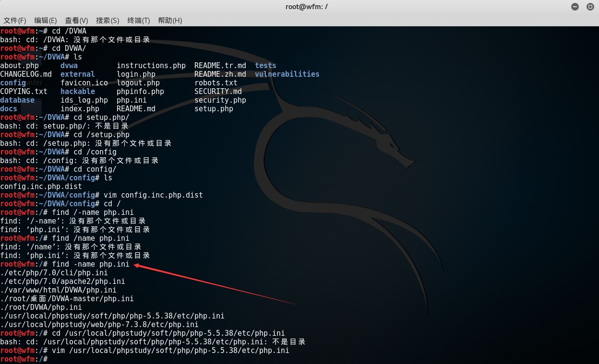Open the 文件(F) menu
This screenshot has height=364, width=599.
pos(15,21)
